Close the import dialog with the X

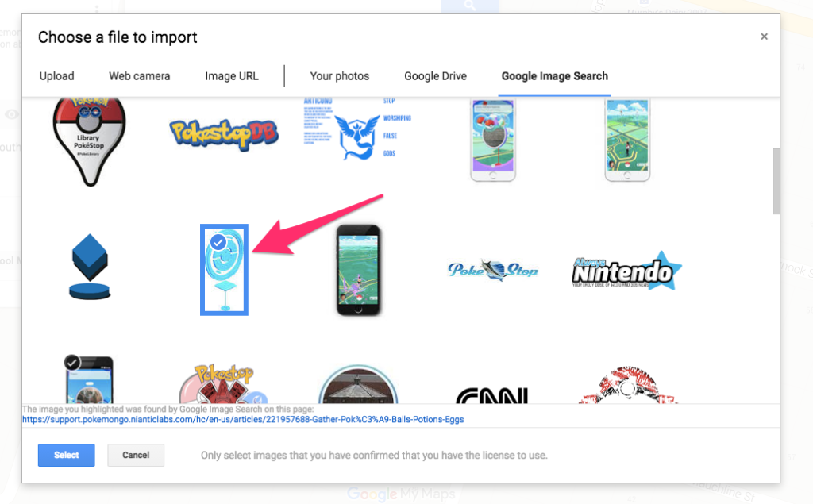tap(764, 37)
